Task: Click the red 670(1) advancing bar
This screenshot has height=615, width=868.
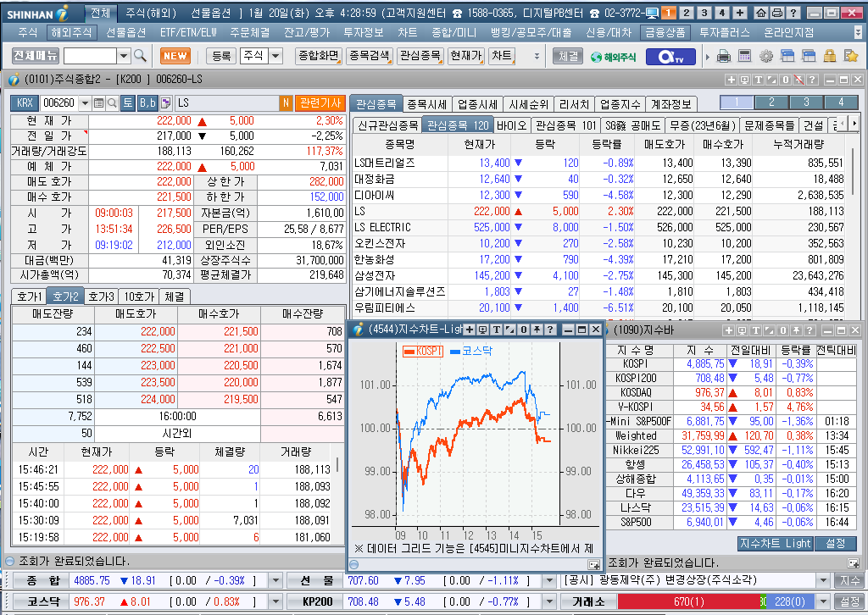Action: [x=688, y=601]
